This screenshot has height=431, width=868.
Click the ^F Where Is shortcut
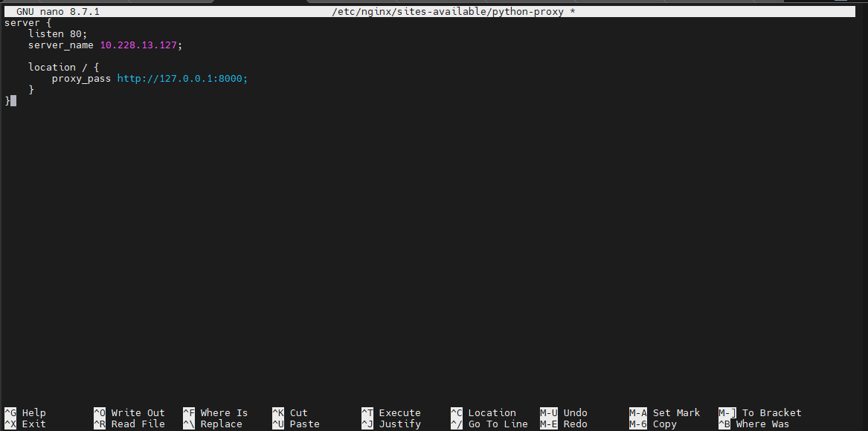click(x=216, y=412)
